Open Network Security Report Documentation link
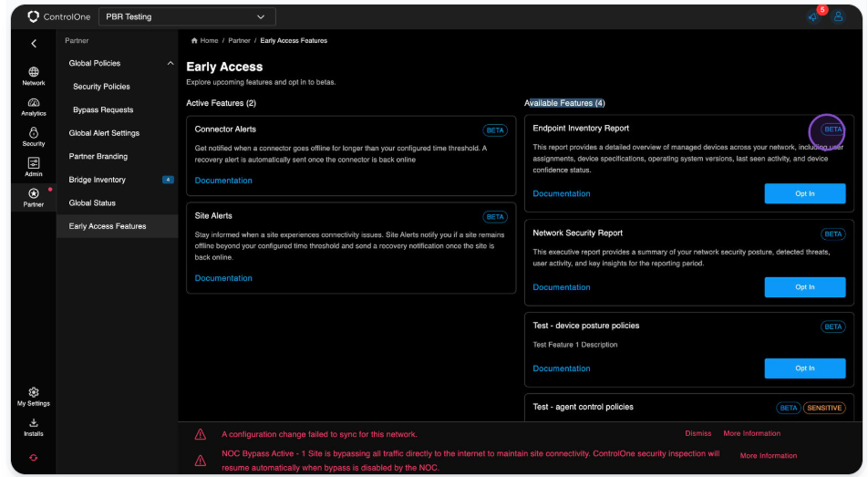Screen dimensions: 868x477 (x=562, y=287)
